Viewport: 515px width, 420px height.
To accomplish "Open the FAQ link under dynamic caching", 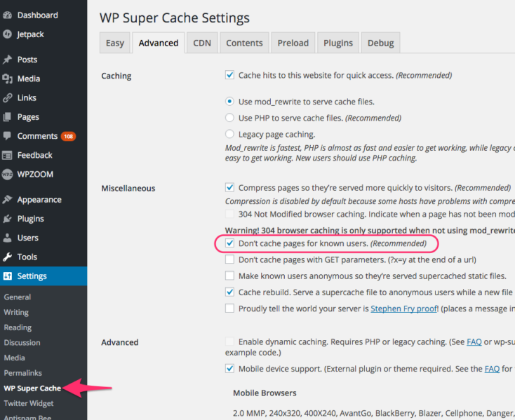I will [474, 342].
